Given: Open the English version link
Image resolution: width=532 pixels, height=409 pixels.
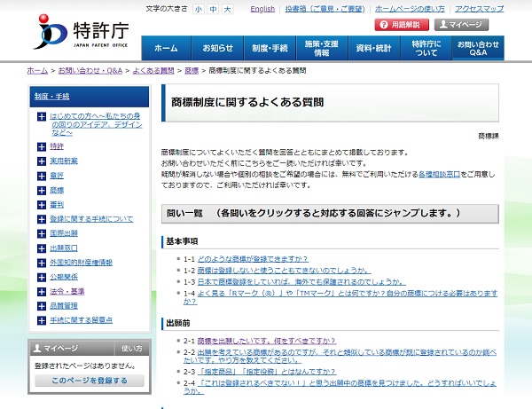Looking at the screenshot, I should (x=262, y=9).
